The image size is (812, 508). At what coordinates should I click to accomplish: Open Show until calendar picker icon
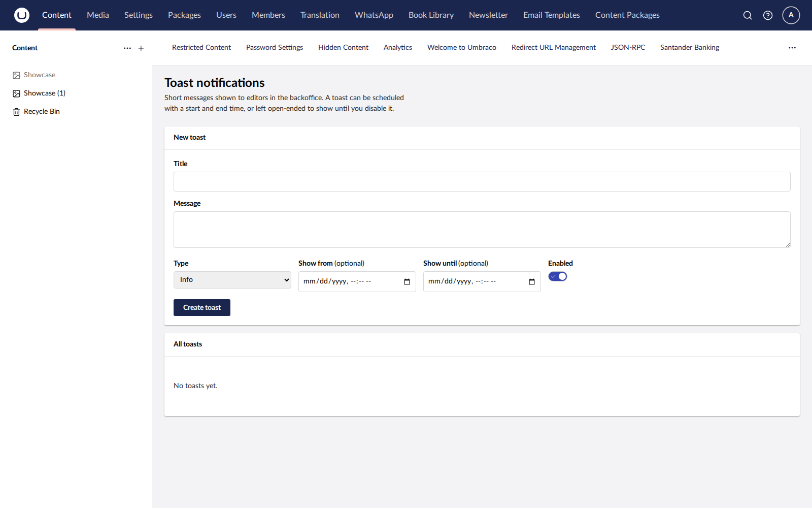pyautogui.click(x=532, y=282)
